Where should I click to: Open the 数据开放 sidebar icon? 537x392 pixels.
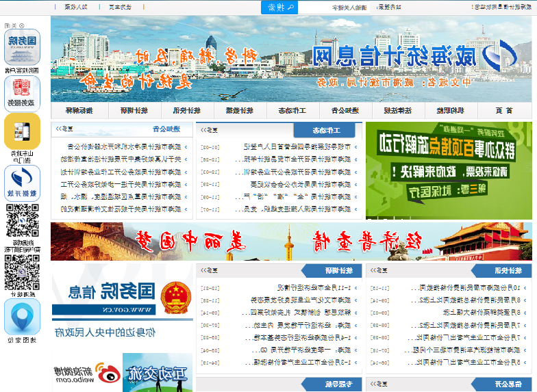pyautogui.click(x=22, y=183)
